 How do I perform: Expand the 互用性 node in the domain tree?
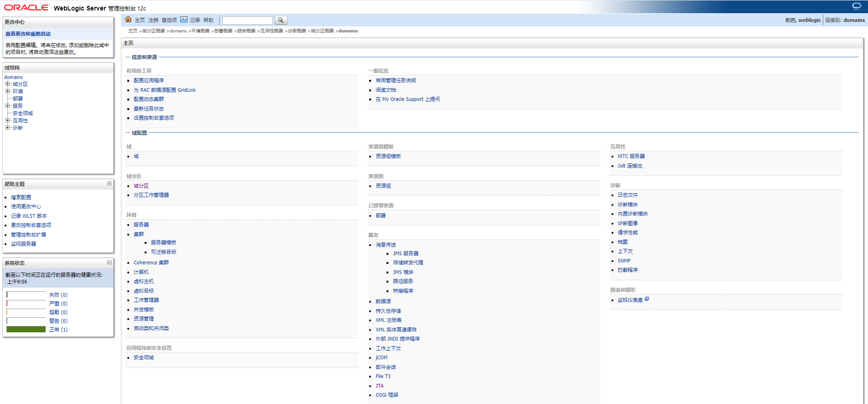point(7,121)
